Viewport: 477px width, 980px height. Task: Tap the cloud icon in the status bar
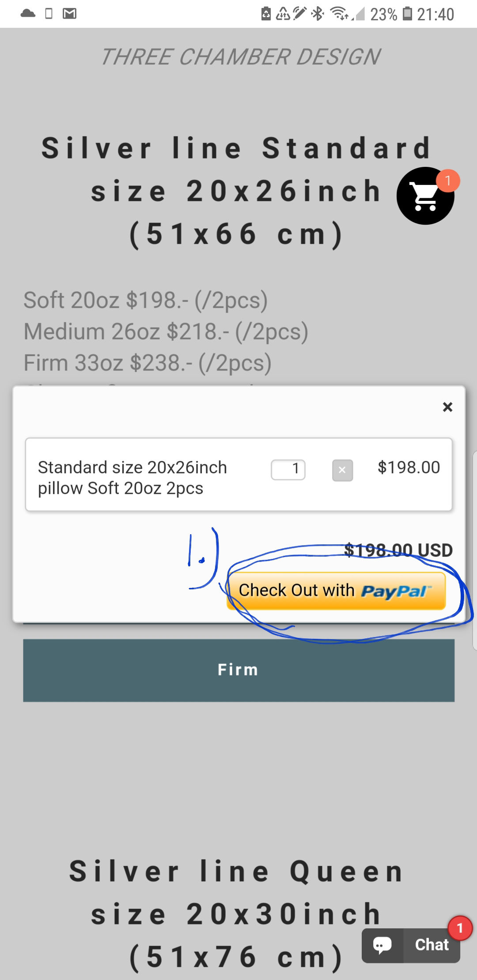[x=27, y=13]
